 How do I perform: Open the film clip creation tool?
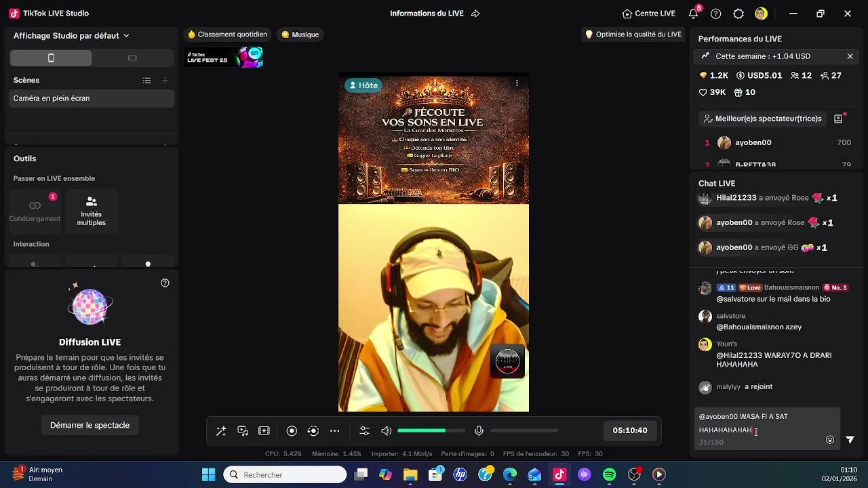[x=264, y=431]
